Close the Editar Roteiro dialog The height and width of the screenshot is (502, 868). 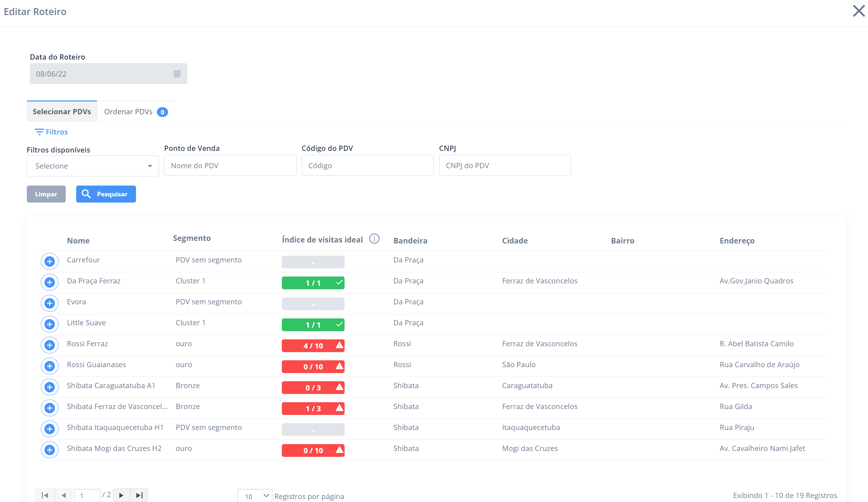(859, 11)
